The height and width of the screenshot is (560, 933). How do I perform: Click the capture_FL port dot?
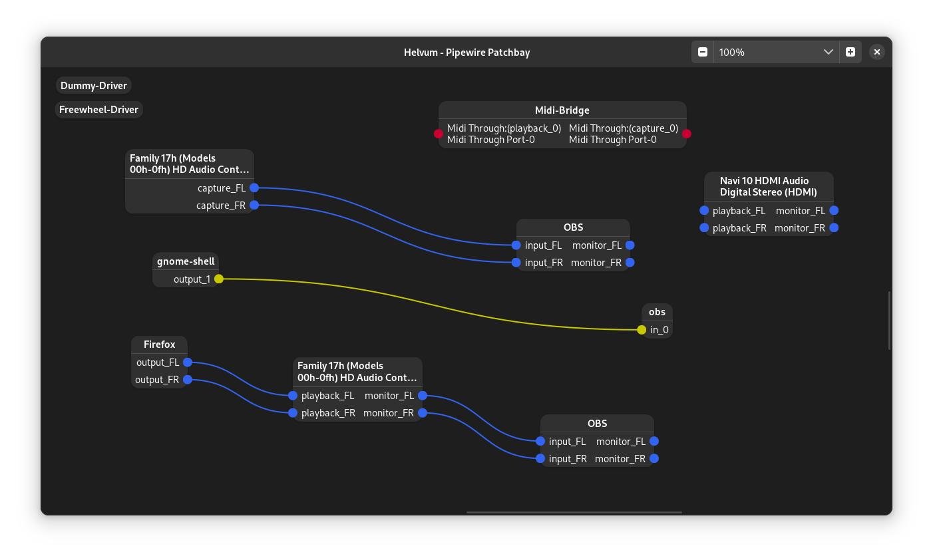point(254,188)
